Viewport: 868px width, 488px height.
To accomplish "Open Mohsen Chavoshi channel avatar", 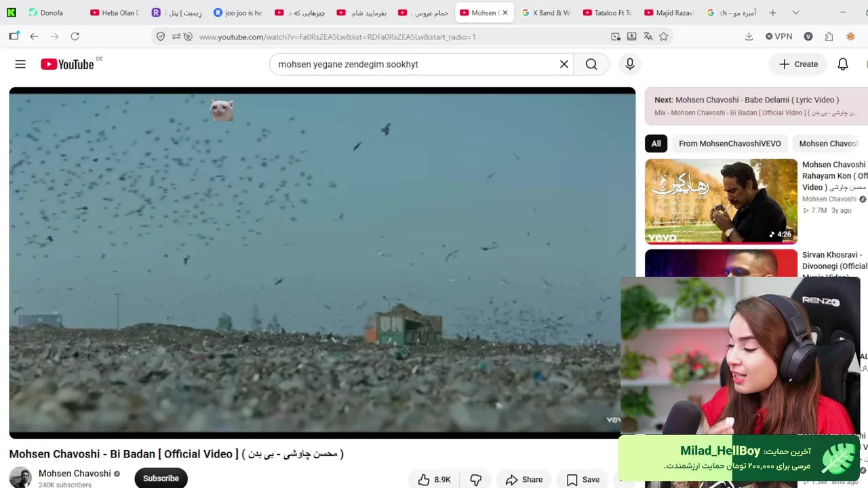I will (20, 477).
